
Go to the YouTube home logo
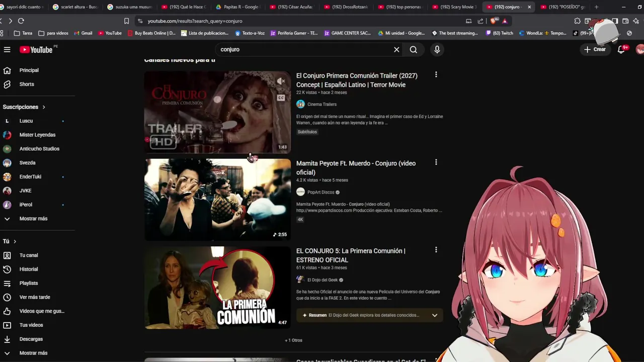[x=36, y=50]
